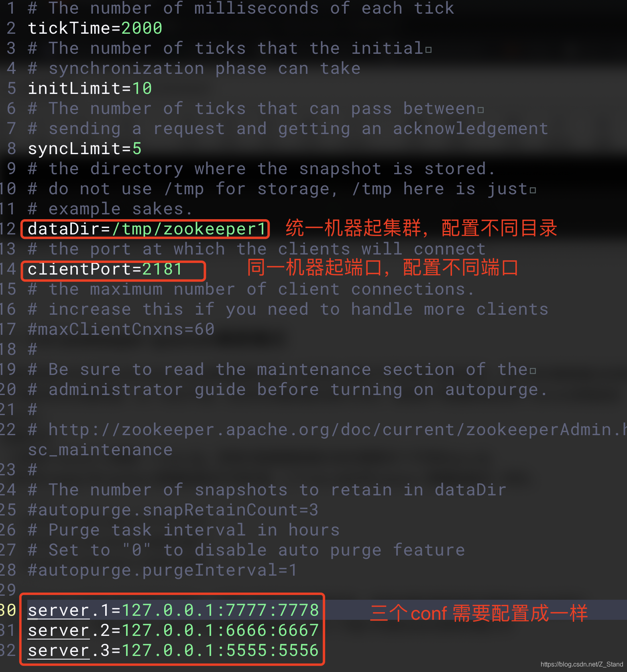The height and width of the screenshot is (672, 627).
Task: Click line number 5 in the gutter
Action: click(11, 88)
